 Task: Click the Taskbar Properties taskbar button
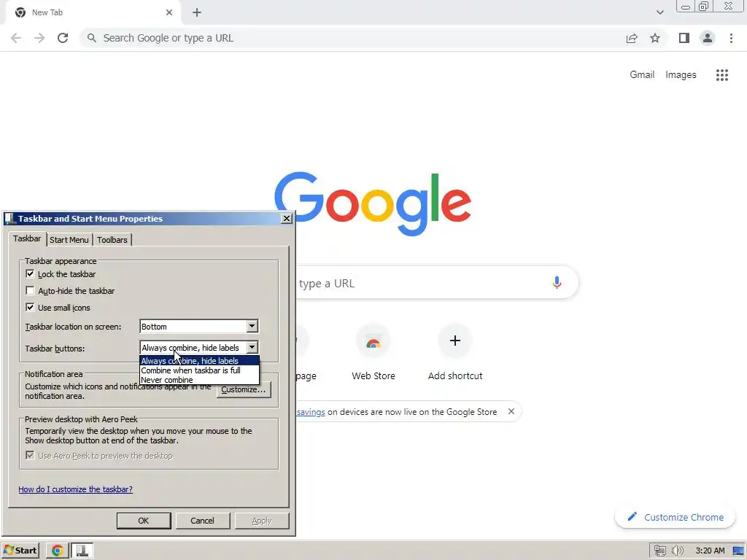[82, 551]
